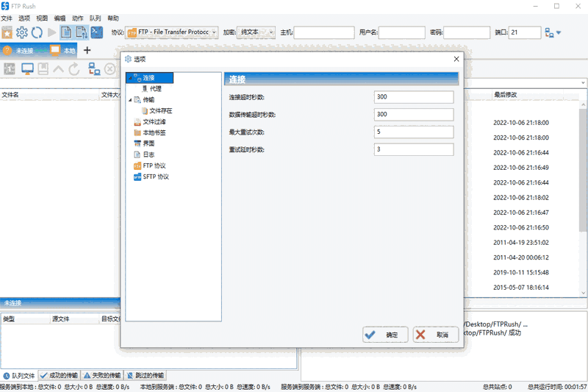Open the blue terminal console toolbar icon
This screenshot has width=588, height=392.
pos(97,32)
